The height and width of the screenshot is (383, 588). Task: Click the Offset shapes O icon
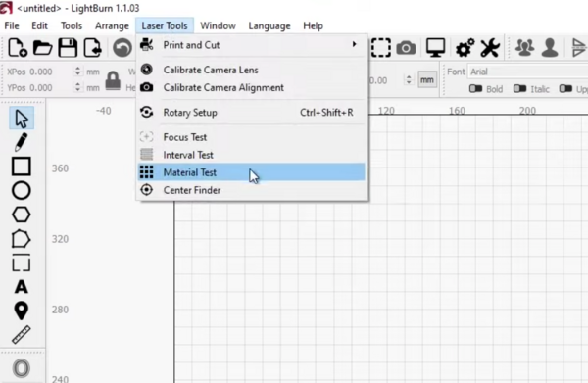coord(21,368)
